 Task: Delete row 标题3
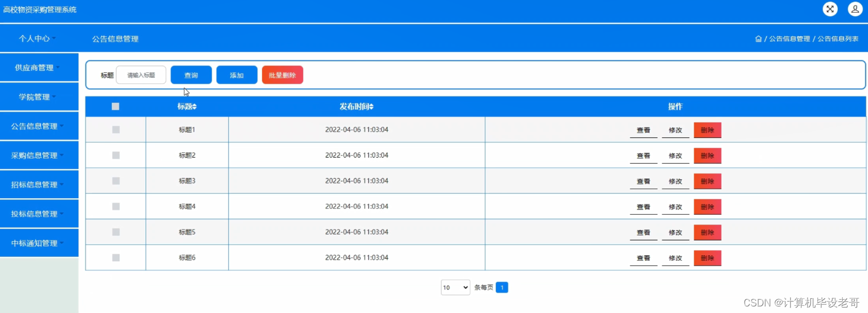[707, 181]
